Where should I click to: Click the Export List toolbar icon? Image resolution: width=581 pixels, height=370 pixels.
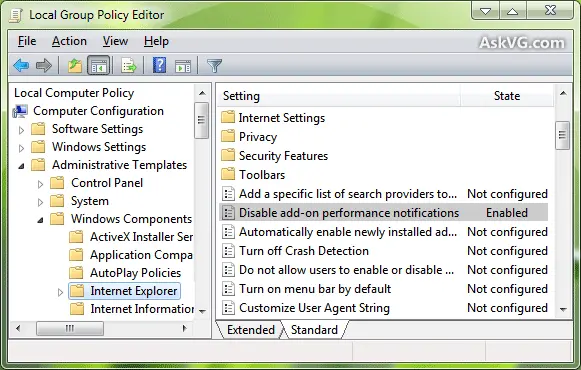coord(129,66)
